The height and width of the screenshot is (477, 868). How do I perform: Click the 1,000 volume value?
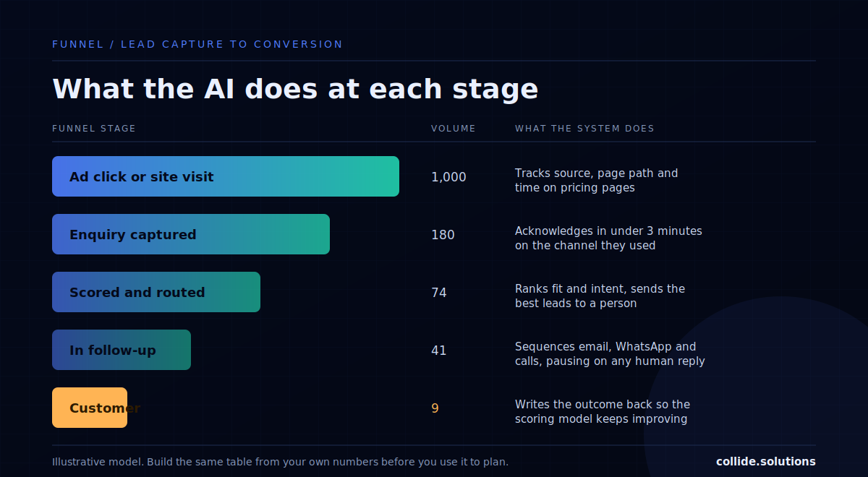(448, 177)
